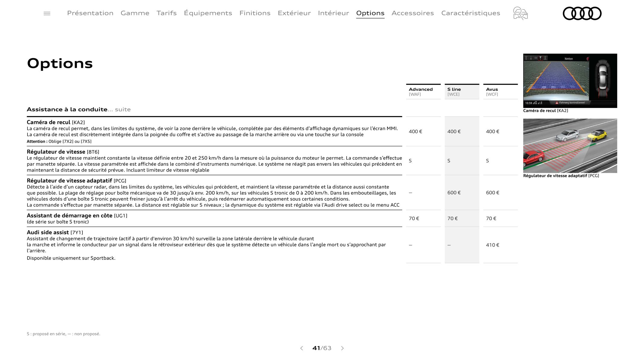The image size is (644, 362).
Task: Click 'Régulateur de vitesse adaptatif [PCG]' row title
Action: 76,181
